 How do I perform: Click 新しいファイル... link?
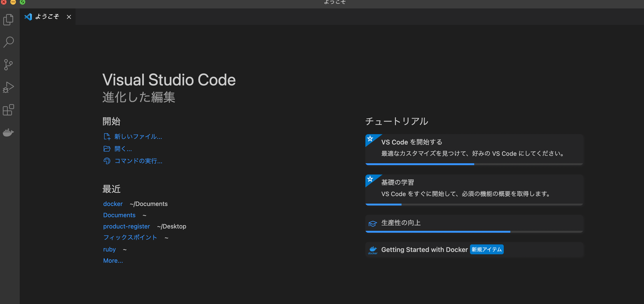pos(138,137)
